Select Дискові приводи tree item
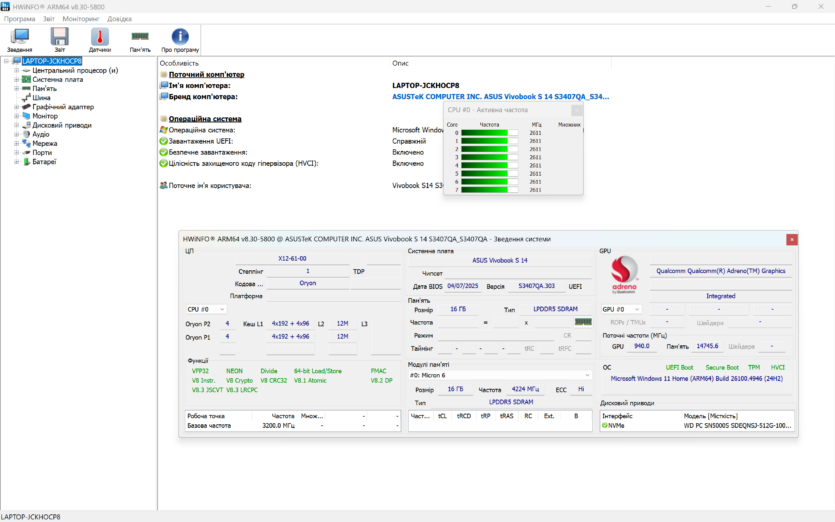Image resolution: width=835 pixels, height=522 pixels. pos(62,125)
